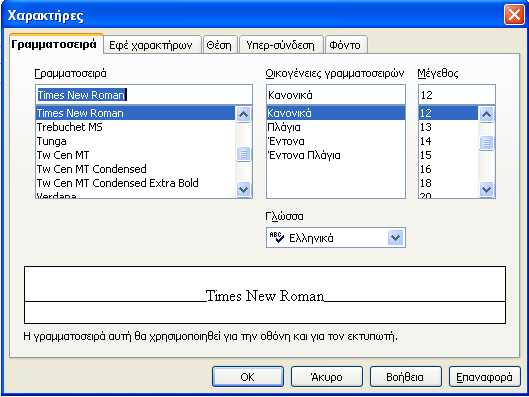This screenshot has height=397, width=529.
Task: Choose the Tunga font
Action: (135, 141)
